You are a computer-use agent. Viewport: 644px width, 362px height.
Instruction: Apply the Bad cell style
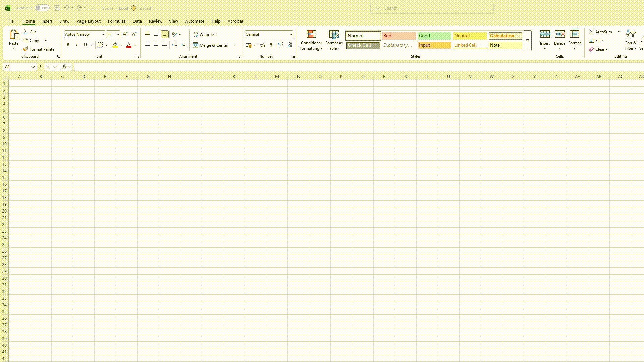pos(399,36)
